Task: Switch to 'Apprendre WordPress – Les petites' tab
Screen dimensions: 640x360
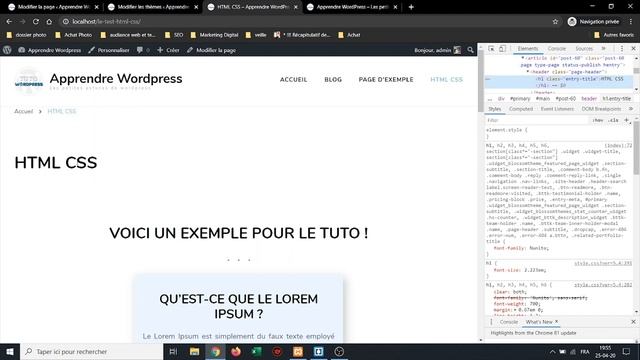Action: tap(352, 7)
